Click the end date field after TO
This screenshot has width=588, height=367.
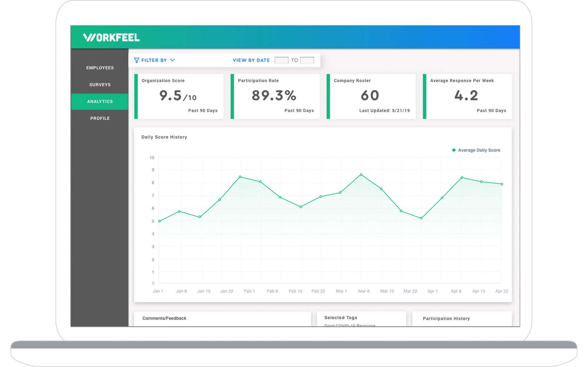307,60
